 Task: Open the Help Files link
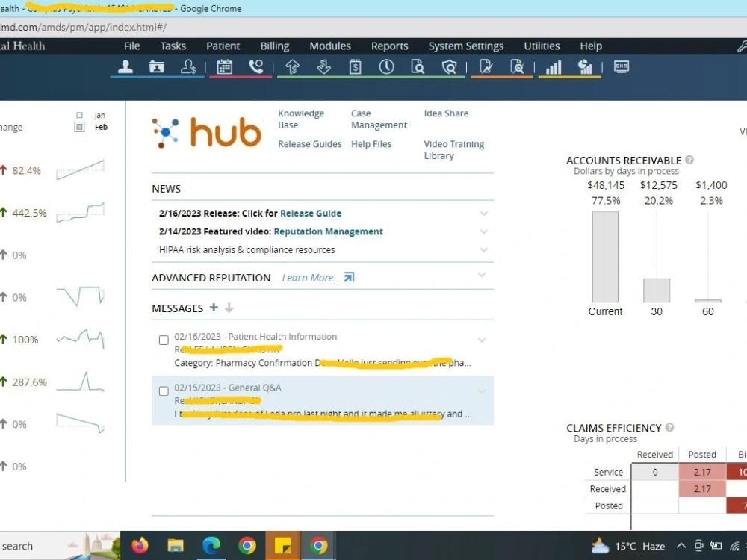(x=371, y=144)
